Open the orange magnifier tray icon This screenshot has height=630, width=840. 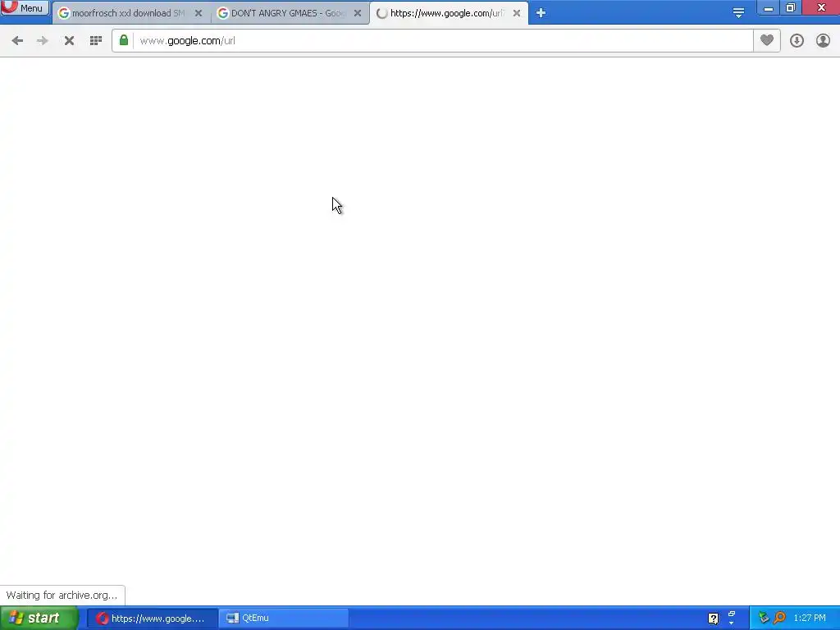click(x=779, y=619)
